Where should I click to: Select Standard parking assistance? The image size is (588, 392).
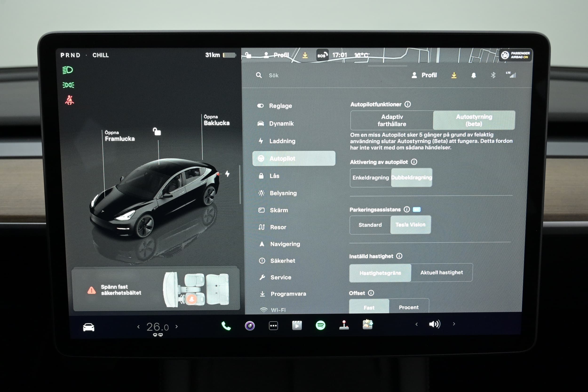[370, 225]
